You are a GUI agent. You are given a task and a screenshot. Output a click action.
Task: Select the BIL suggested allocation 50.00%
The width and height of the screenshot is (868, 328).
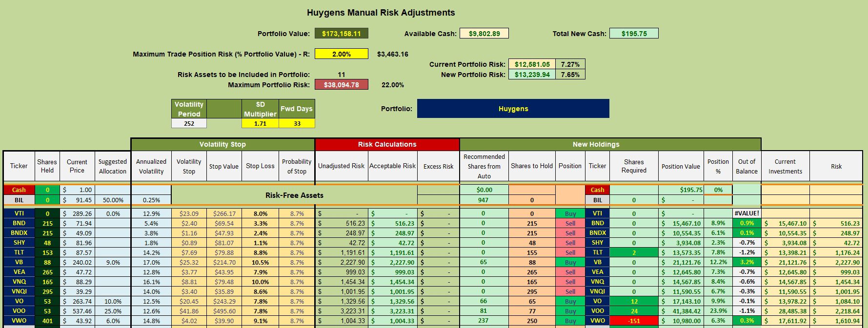pyautogui.click(x=113, y=200)
